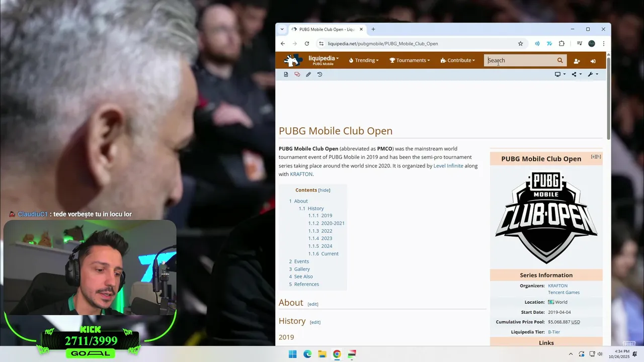The height and width of the screenshot is (362, 644).
Task: Click the search magnifier icon
Action: (560, 60)
